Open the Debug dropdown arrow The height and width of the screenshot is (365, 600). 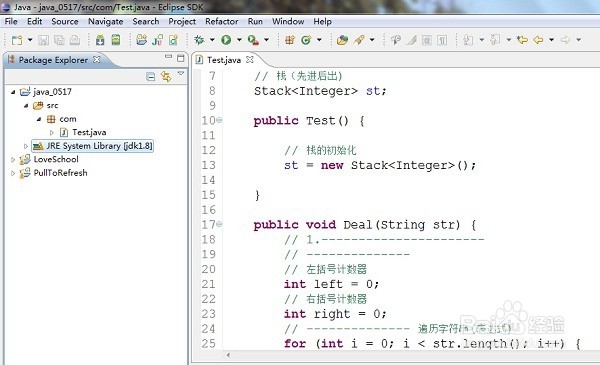[212, 40]
